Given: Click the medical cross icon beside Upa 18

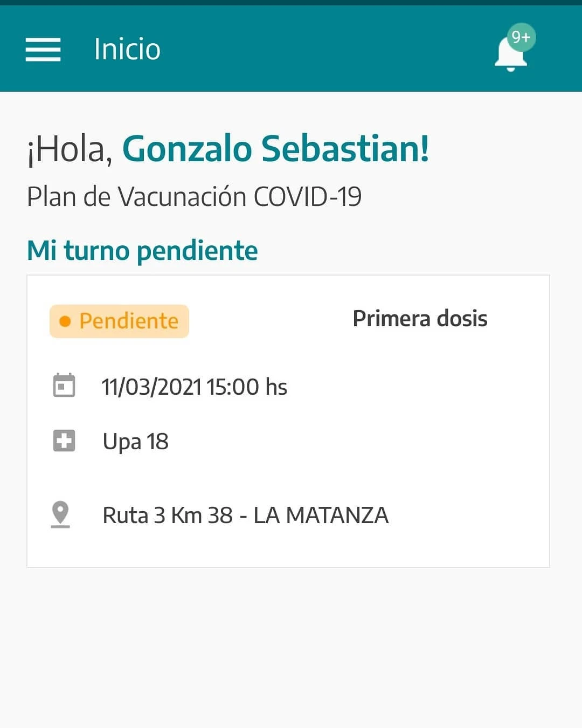Looking at the screenshot, I should click(x=64, y=441).
